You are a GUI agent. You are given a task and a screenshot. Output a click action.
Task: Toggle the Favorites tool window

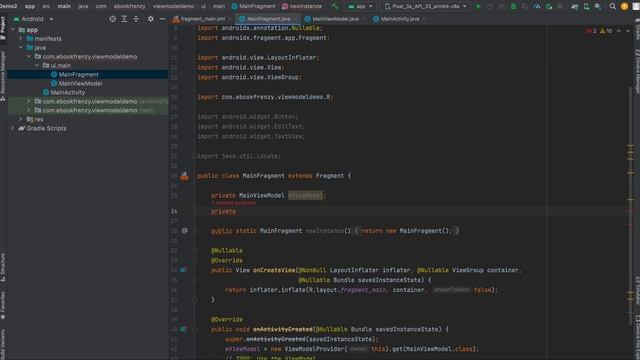tap(3, 305)
